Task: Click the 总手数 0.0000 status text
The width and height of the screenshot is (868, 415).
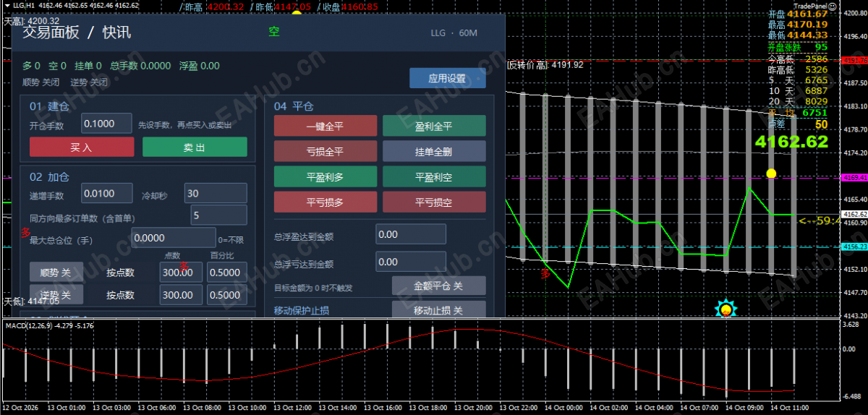Action: 140,66
